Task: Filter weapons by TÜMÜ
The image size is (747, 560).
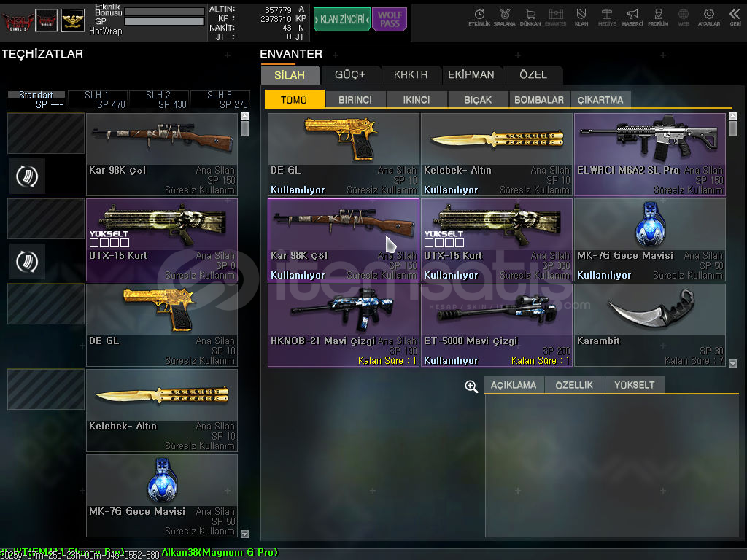Action: pyautogui.click(x=294, y=99)
